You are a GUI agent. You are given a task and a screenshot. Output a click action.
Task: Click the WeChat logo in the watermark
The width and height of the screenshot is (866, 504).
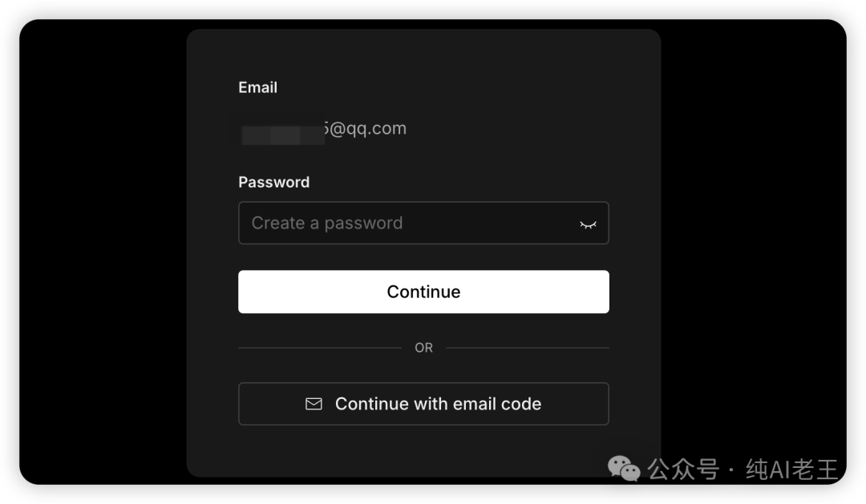pos(624,469)
